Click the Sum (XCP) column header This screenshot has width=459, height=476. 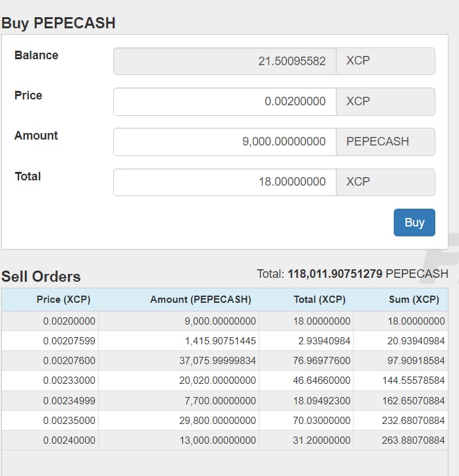click(414, 300)
